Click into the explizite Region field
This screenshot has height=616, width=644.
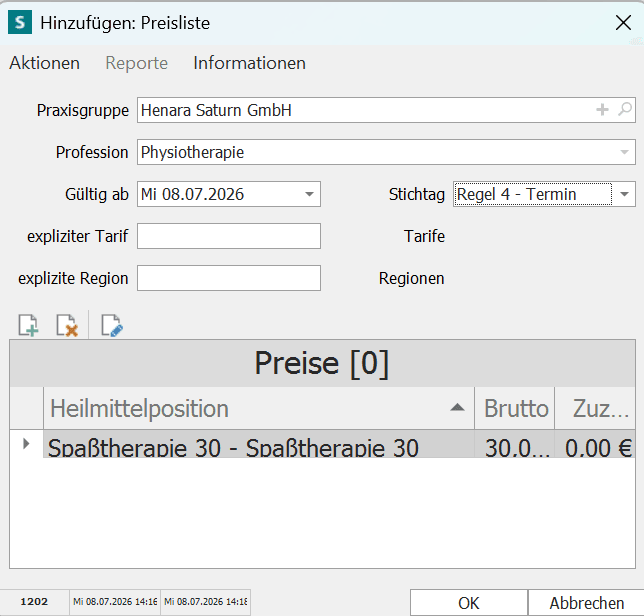click(229, 278)
